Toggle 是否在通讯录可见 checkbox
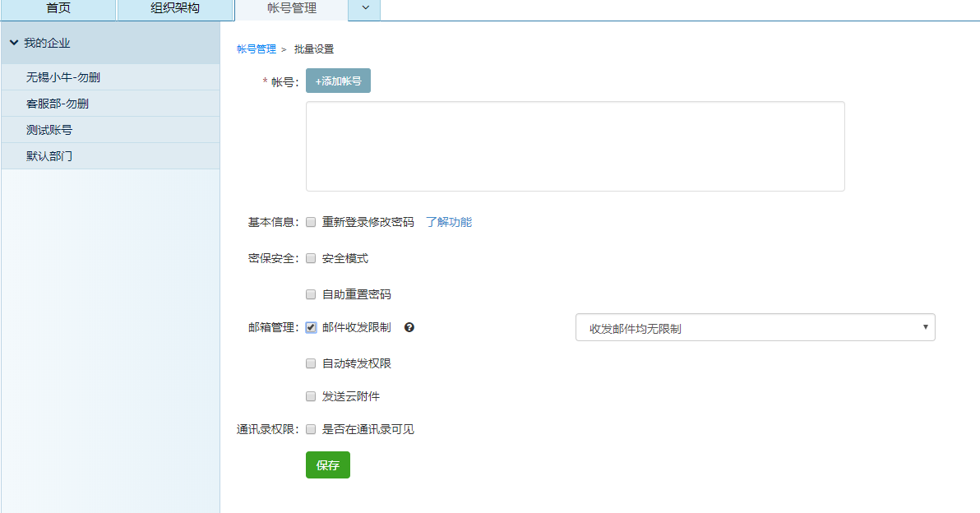This screenshot has height=513, width=980. [x=311, y=429]
